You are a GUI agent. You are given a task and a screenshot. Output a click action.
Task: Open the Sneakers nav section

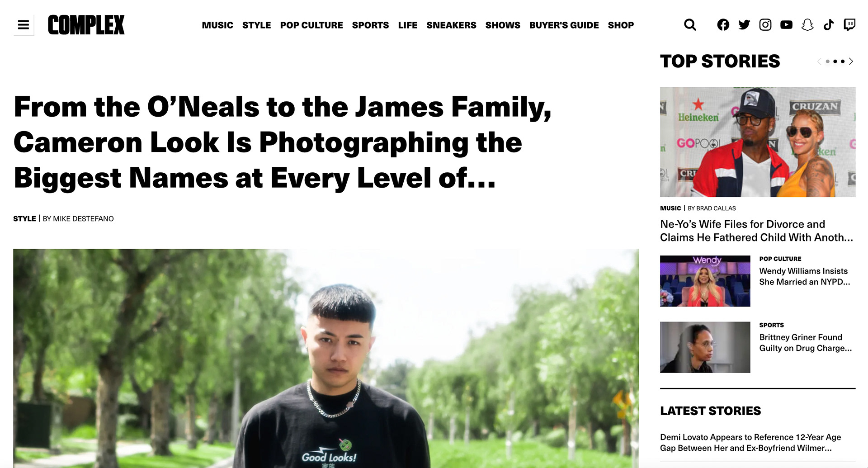(x=451, y=25)
